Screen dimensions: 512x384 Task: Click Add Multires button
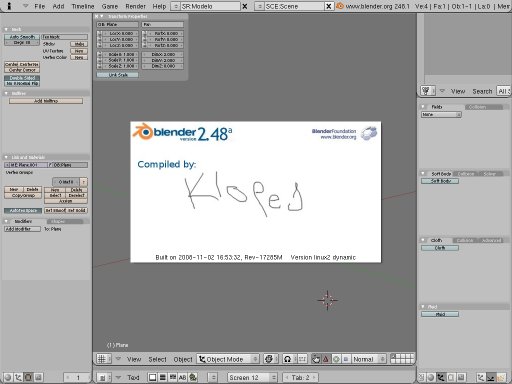point(46,101)
